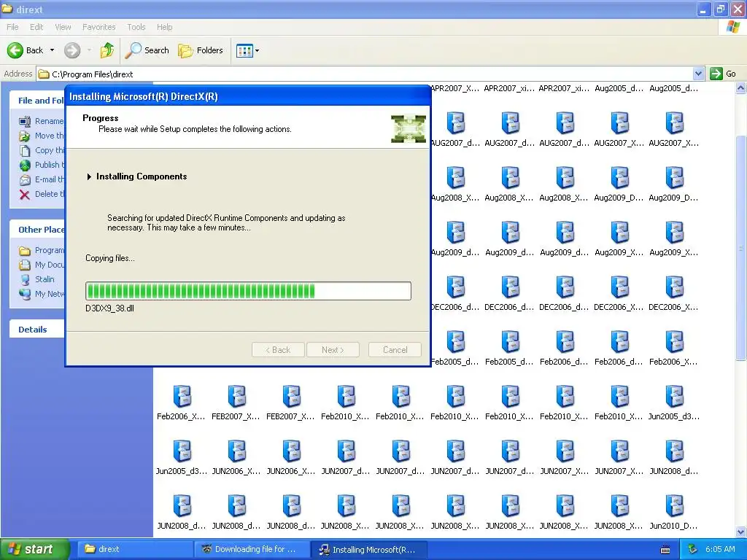Open the Help menu
This screenshot has height=560, width=747.
pyautogui.click(x=165, y=27)
